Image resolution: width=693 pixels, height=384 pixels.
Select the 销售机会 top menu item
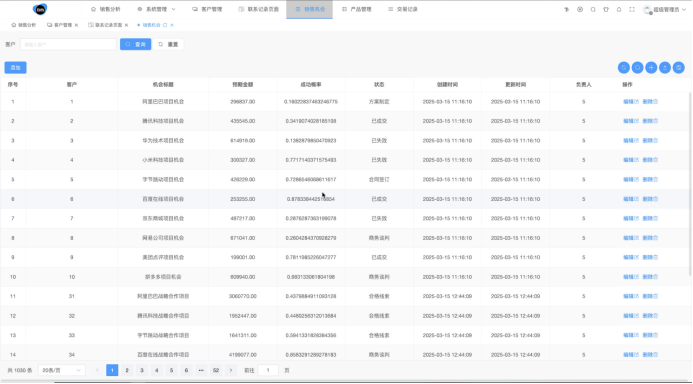click(309, 9)
